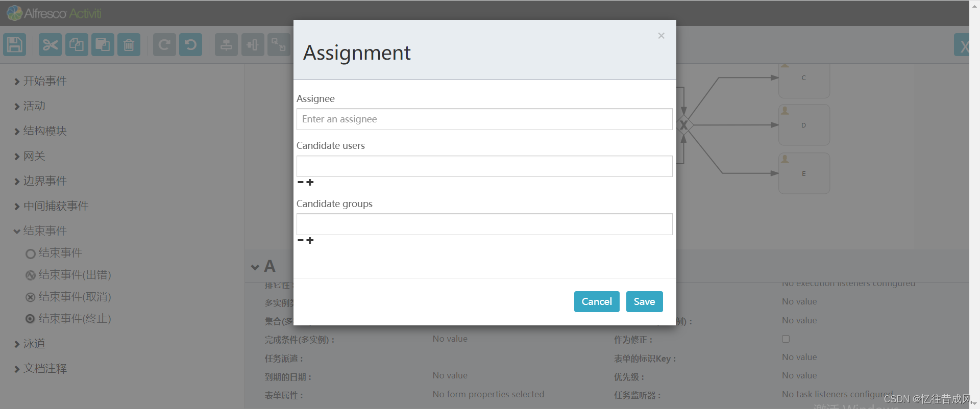Expand the 泳道 palette group
This screenshot has width=980, height=409.
30,344
